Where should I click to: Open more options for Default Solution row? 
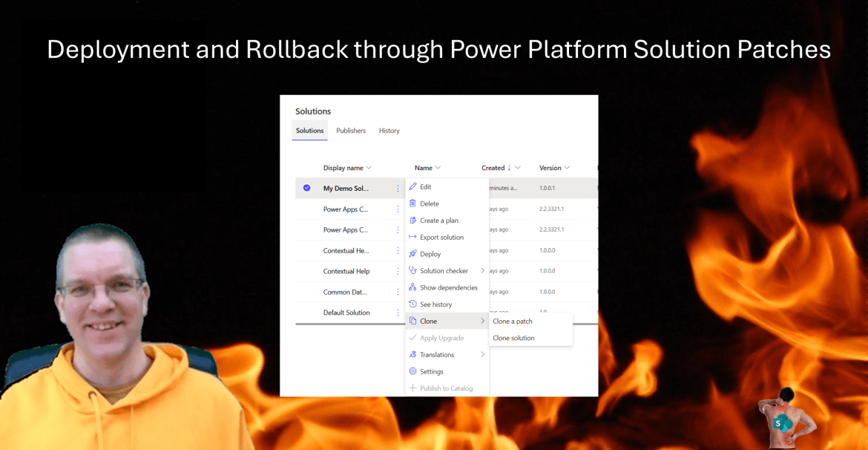[x=398, y=313]
